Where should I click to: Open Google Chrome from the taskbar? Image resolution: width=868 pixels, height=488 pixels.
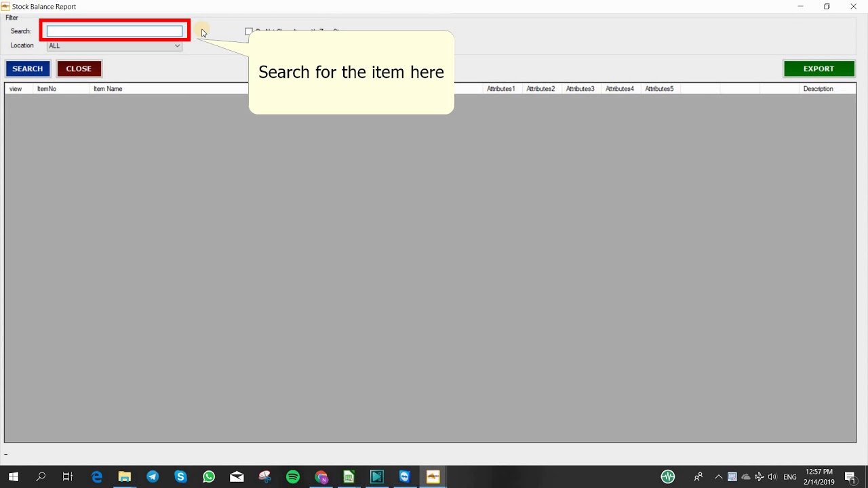point(321,477)
